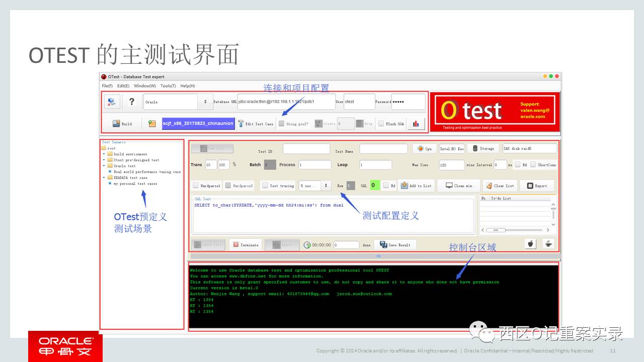Image resolution: width=644 pixels, height=362 pixels.
Task: Toggle the Hardparse2 checkbox
Action: 228,186
